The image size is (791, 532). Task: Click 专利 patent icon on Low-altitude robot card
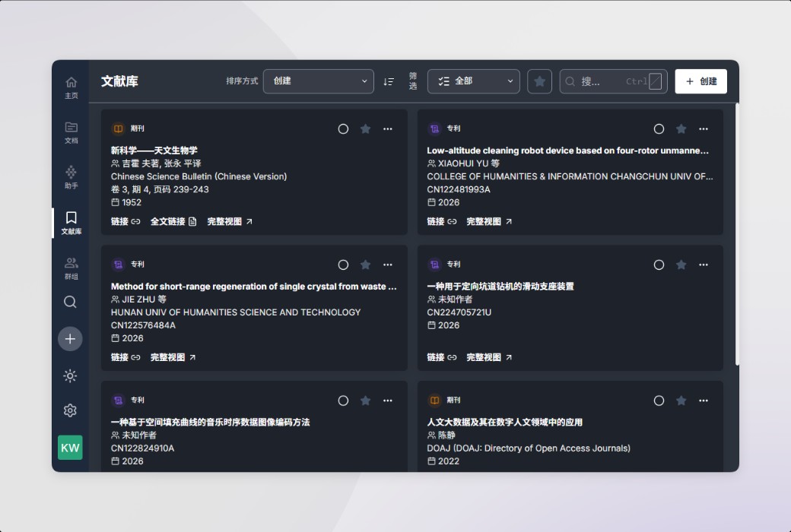point(434,128)
